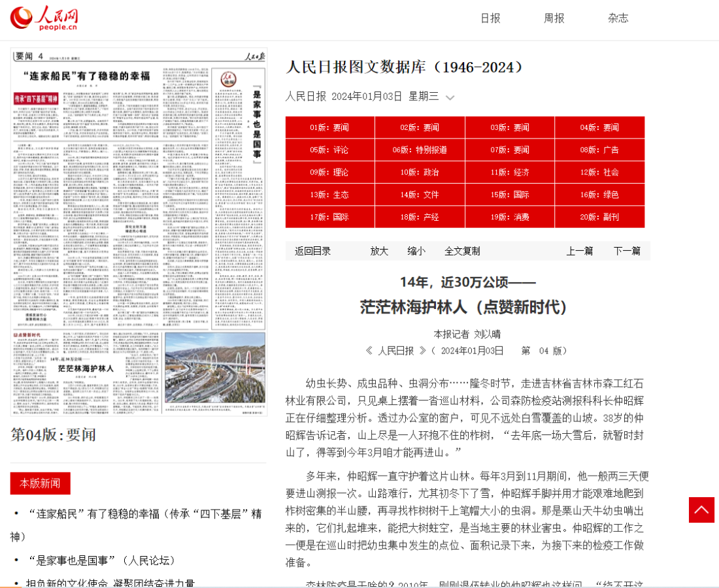The width and height of the screenshot is (719, 588).
Task: Go to the previous article with 上一篇
Action: coord(580,251)
